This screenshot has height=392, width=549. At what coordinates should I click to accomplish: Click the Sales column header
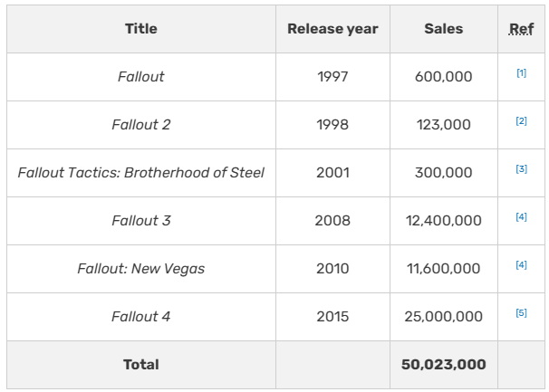[443, 29]
